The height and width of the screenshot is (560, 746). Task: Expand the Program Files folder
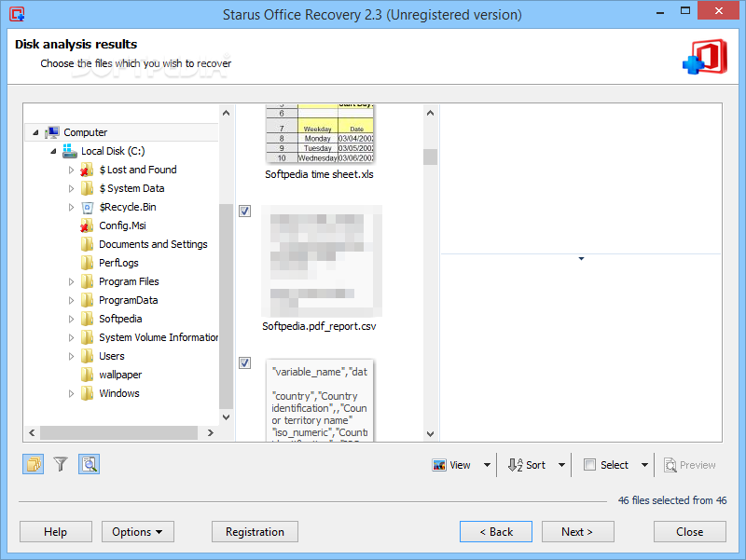[72, 282]
